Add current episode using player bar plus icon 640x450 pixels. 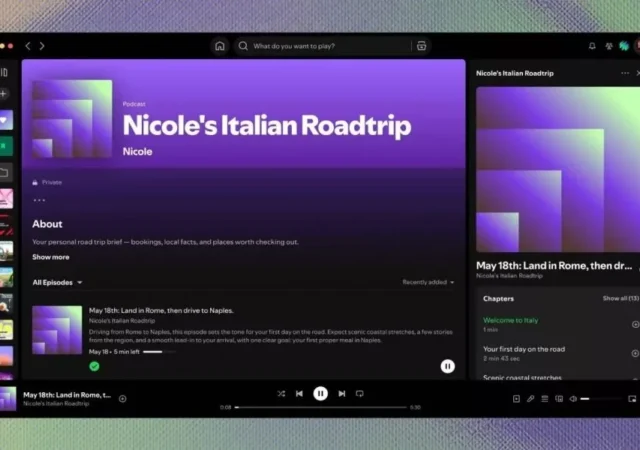click(122, 399)
